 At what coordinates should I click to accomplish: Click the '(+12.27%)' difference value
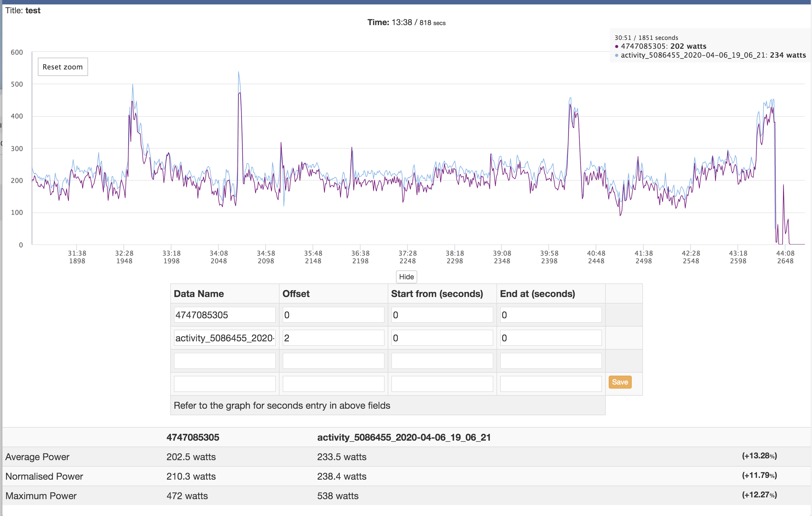(x=759, y=495)
